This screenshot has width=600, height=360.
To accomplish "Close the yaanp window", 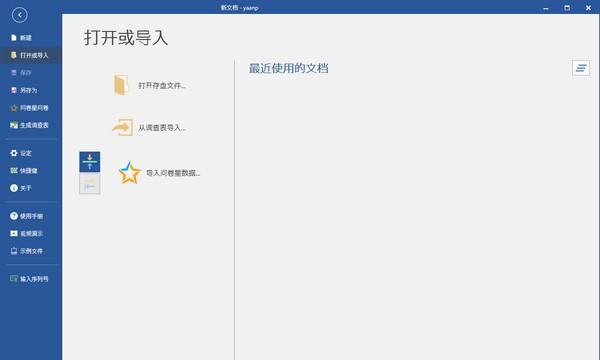I will [588, 8].
